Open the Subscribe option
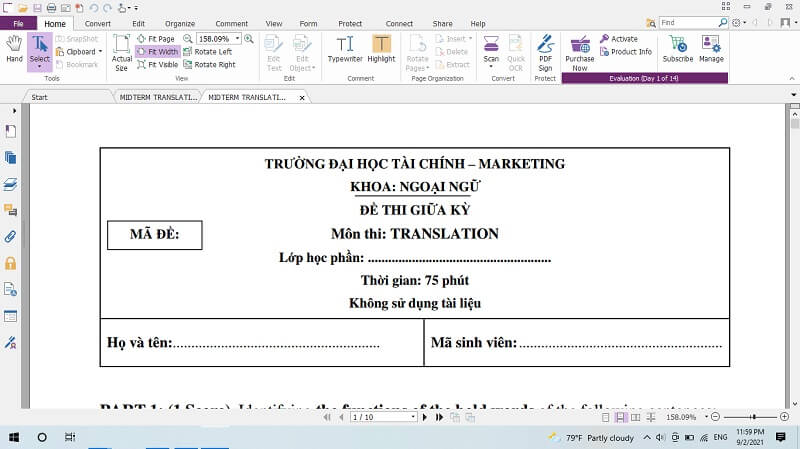 click(677, 49)
